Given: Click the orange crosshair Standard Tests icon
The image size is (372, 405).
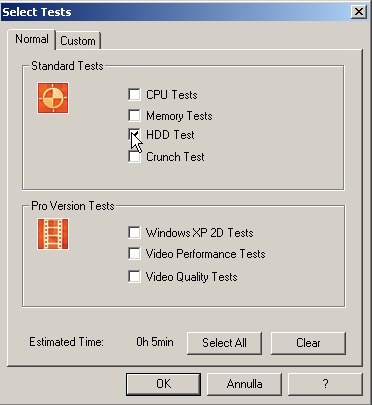Looking at the screenshot, I should (x=53, y=98).
